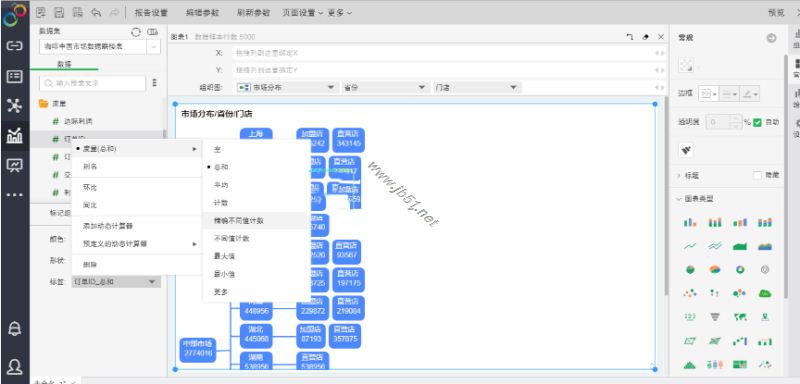Open the dataset list icon in left sidebar
The height and width of the screenshot is (384, 800).
14,76
